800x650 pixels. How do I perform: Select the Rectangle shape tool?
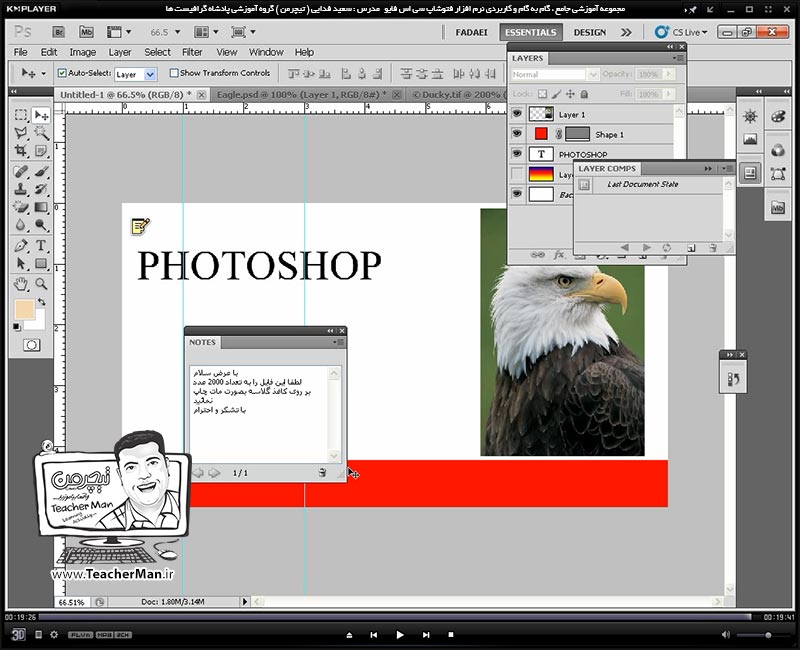[41, 263]
